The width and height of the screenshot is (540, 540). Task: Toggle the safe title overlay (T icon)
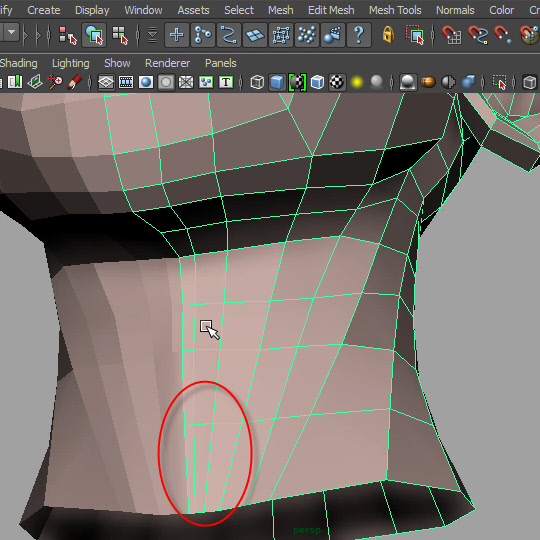[226, 82]
